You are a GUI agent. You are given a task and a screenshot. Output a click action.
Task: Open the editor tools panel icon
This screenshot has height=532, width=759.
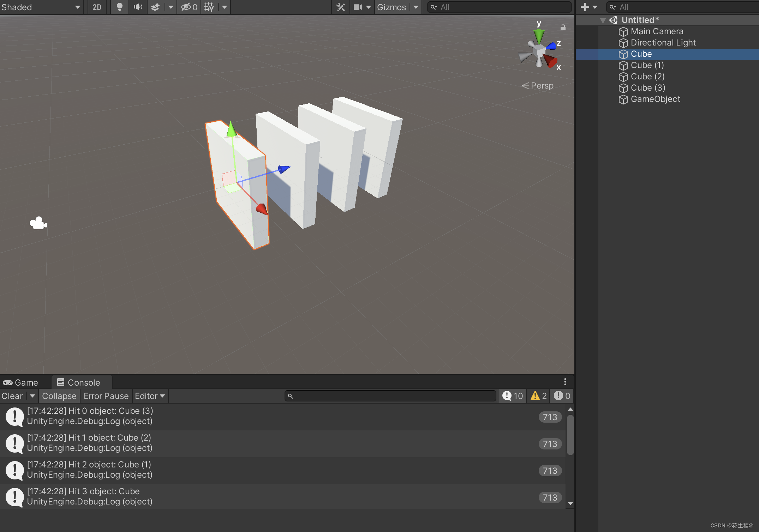pyautogui.click(x=340, y=7)
